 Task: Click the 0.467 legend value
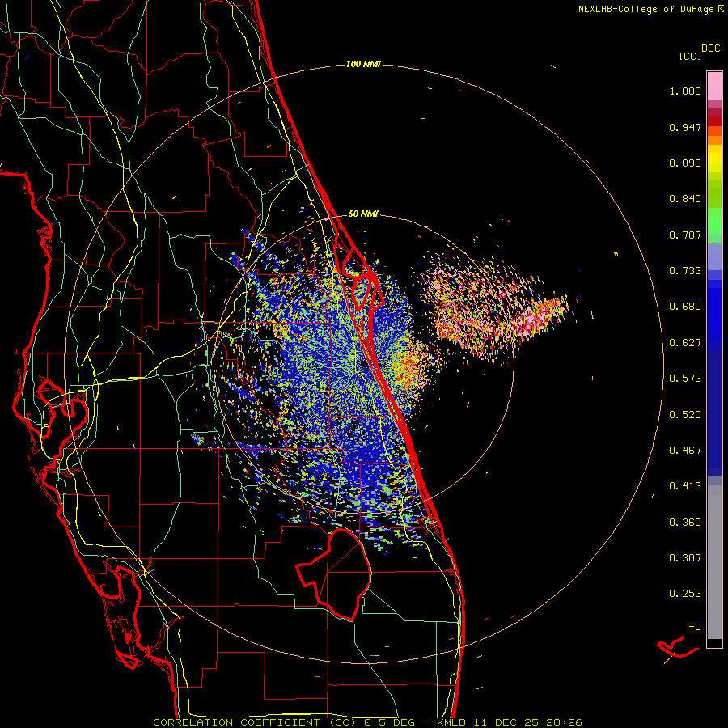tap(685, 451)
